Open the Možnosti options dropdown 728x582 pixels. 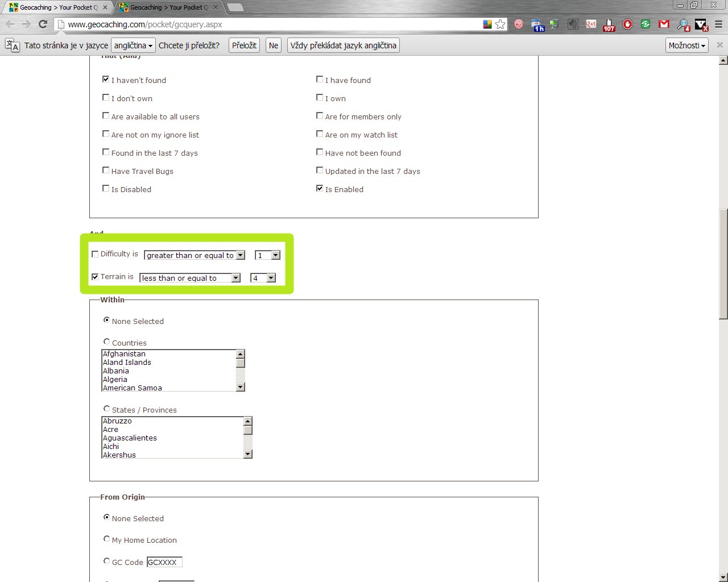pos(687,45)
